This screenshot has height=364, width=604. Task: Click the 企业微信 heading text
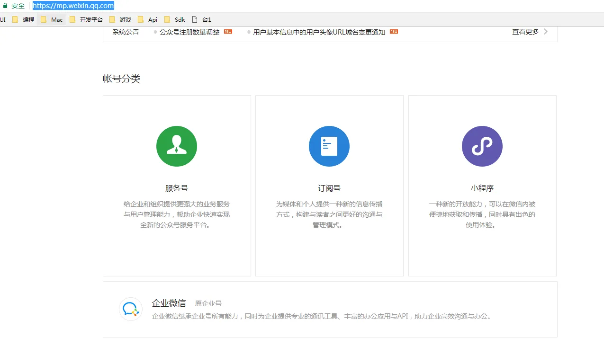coord(169,303)
